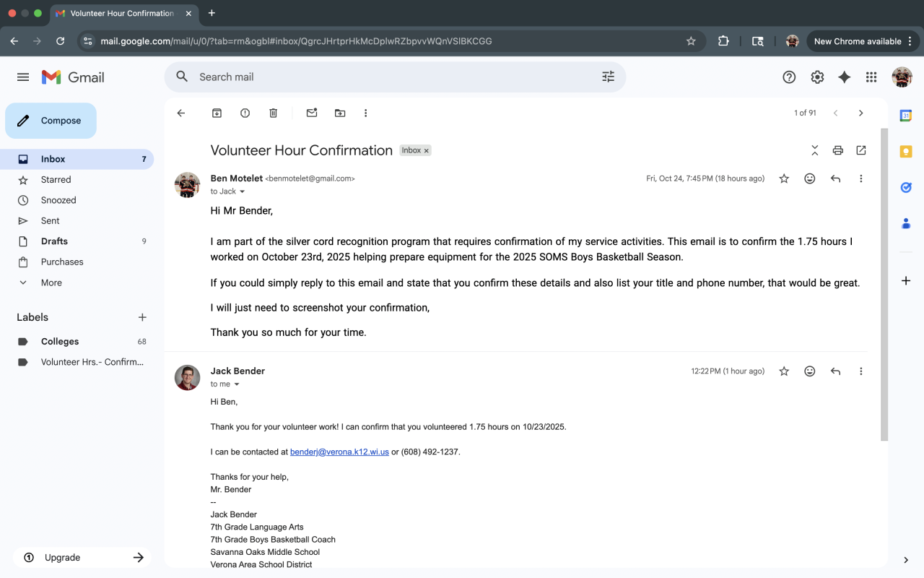Image resolution: width=924 pixels, height=578 pixels.
Task: Open the benderj@verona.k12.wi.us email link
Action: click(x=339, y=452)
